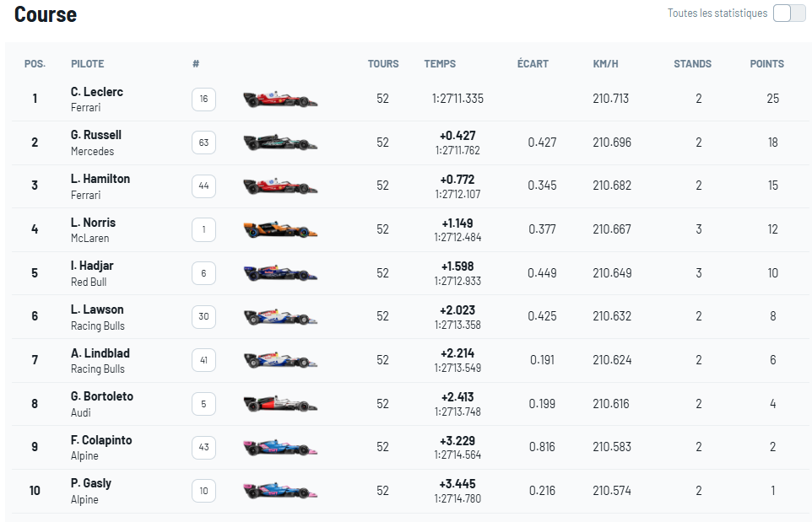The image size is (812, 522).
Task: Click the ÉCART column header
Action: [x=533, y=63]
